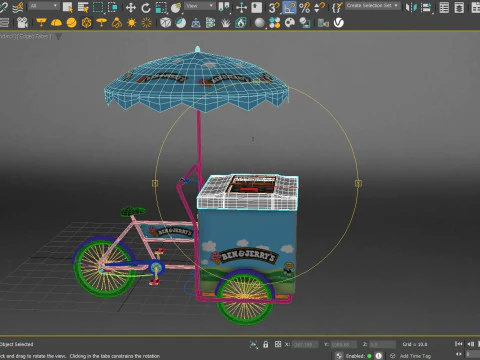Click the solid orange sun icon

[x=132, y=23]
